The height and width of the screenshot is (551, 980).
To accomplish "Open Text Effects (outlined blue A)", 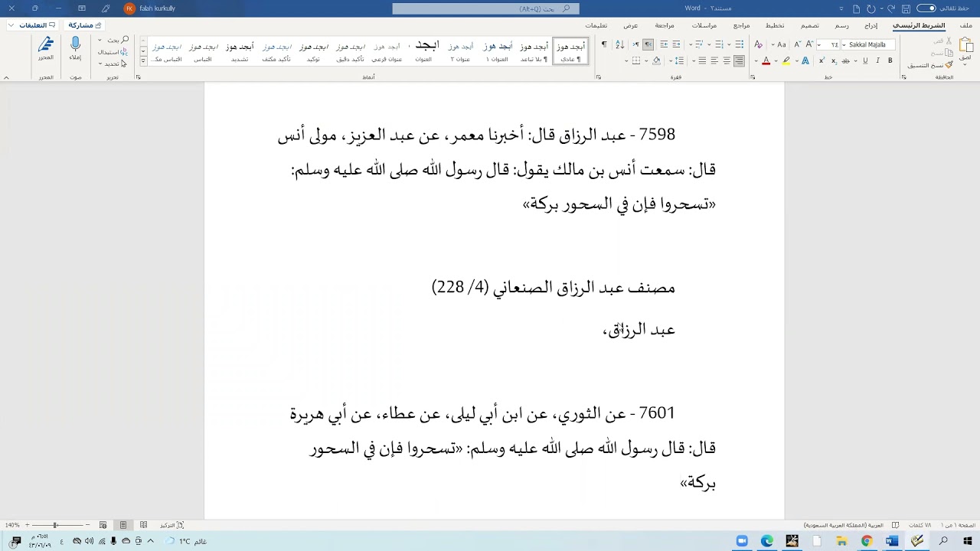I will 805,60.
